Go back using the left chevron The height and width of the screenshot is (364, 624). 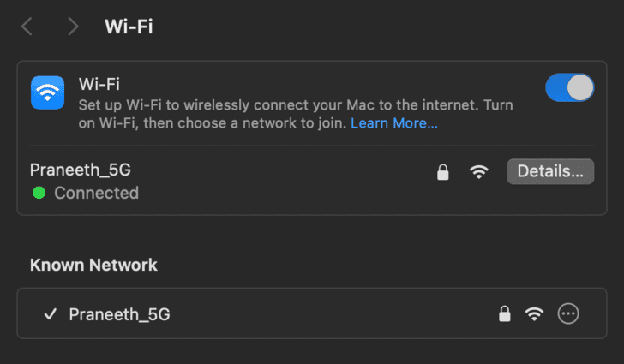tap(27, 27)
